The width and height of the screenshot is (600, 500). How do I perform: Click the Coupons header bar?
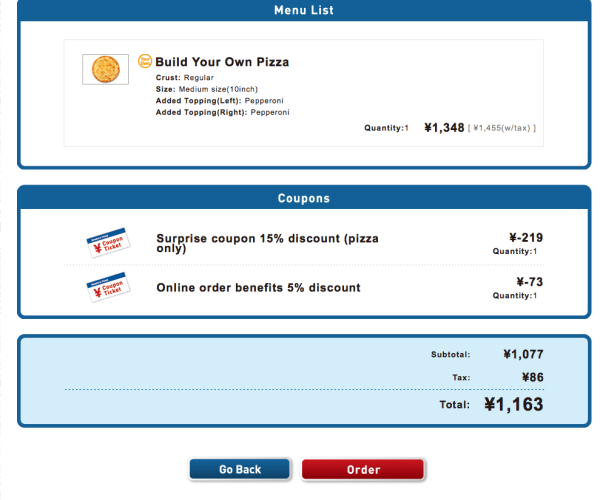click(304, 198)
